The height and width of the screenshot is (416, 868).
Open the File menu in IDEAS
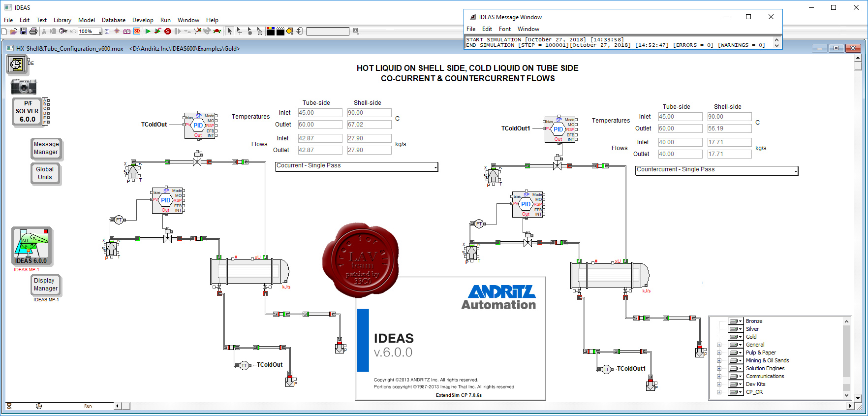tap(8, 20)
